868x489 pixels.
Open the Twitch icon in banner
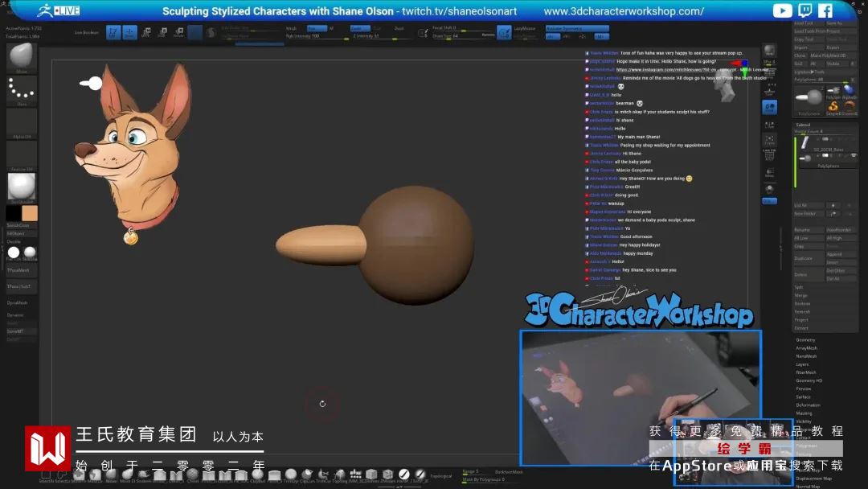pos(805,10)
